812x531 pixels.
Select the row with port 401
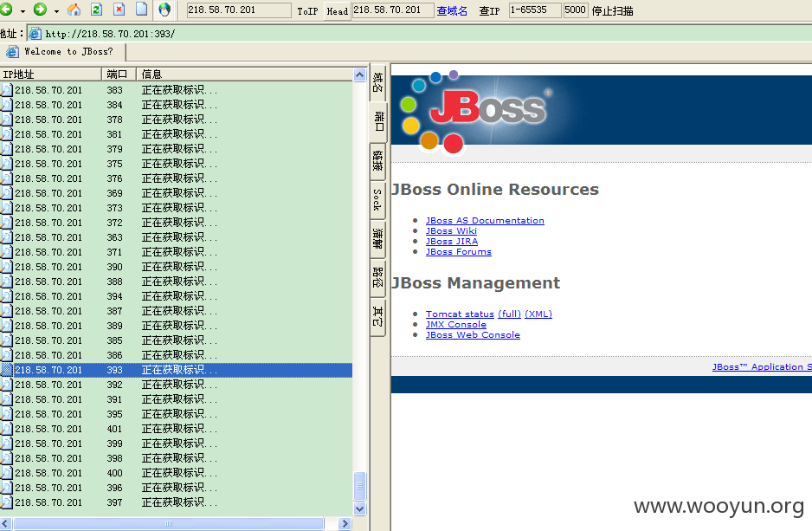[x=176, y=429]
